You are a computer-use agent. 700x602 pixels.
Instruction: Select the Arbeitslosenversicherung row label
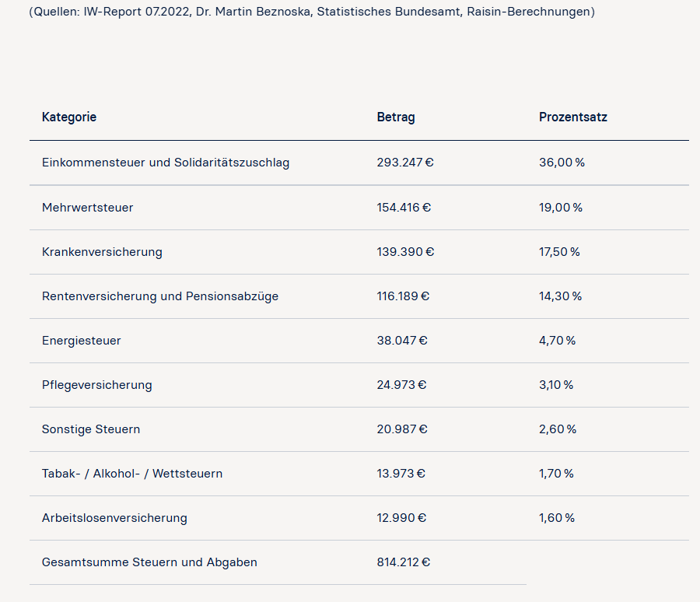[x=115, y=518]
